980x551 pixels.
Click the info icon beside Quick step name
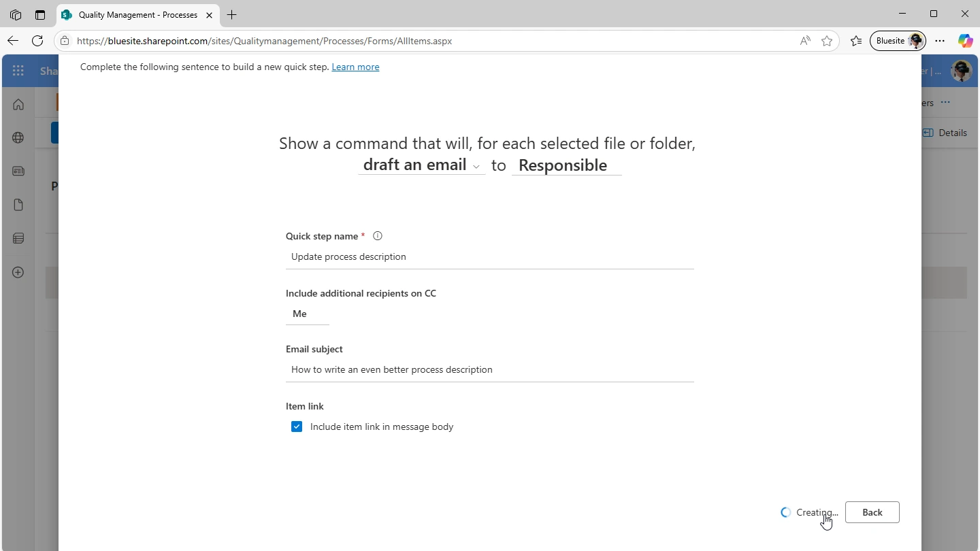point(378,236)
